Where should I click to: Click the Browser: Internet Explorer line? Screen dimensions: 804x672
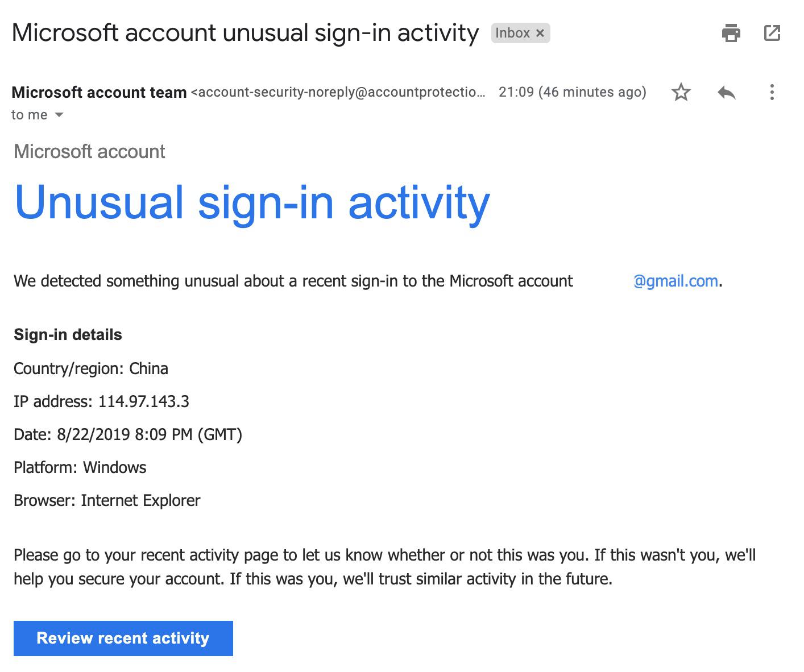[x=107, y=500]
